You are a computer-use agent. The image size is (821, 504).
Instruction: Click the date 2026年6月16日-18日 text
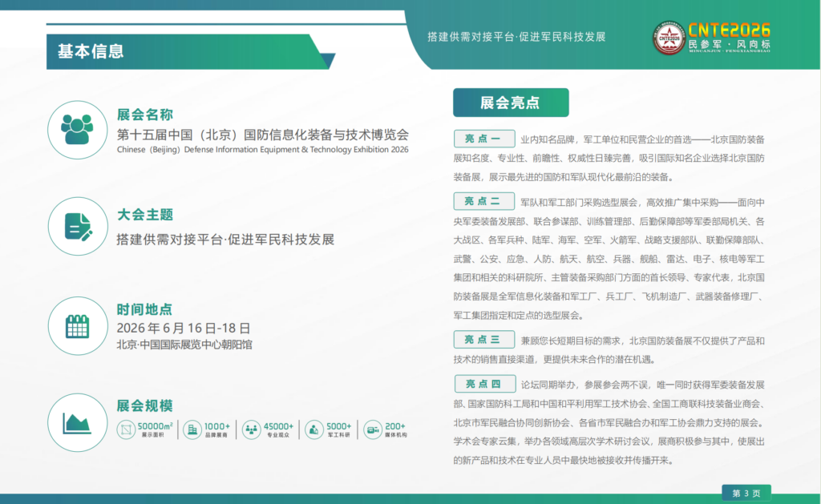[184, 329]
